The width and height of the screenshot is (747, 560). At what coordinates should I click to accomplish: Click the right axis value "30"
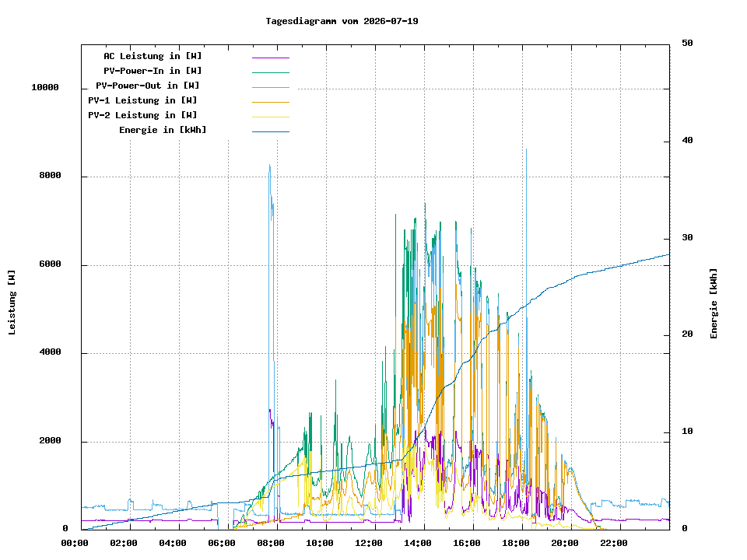click(687, 238)
